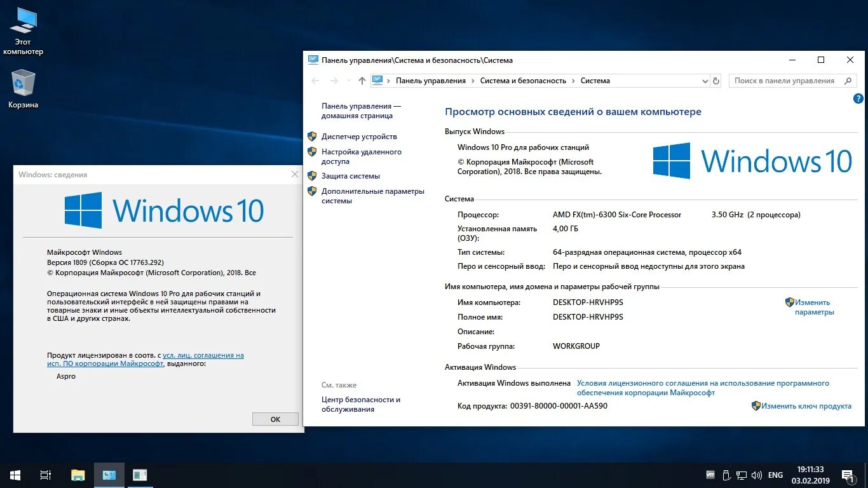Click Windows 10 Pro для рабочих станций edition text
The width and height of the screenshot is (868, 488).
pyautogui.click(x=523, y=147)
